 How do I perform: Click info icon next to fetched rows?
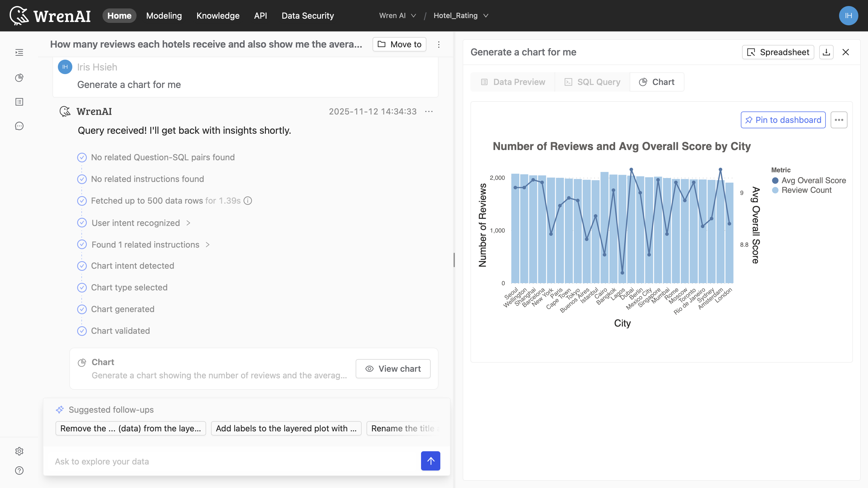coord(248,201)
